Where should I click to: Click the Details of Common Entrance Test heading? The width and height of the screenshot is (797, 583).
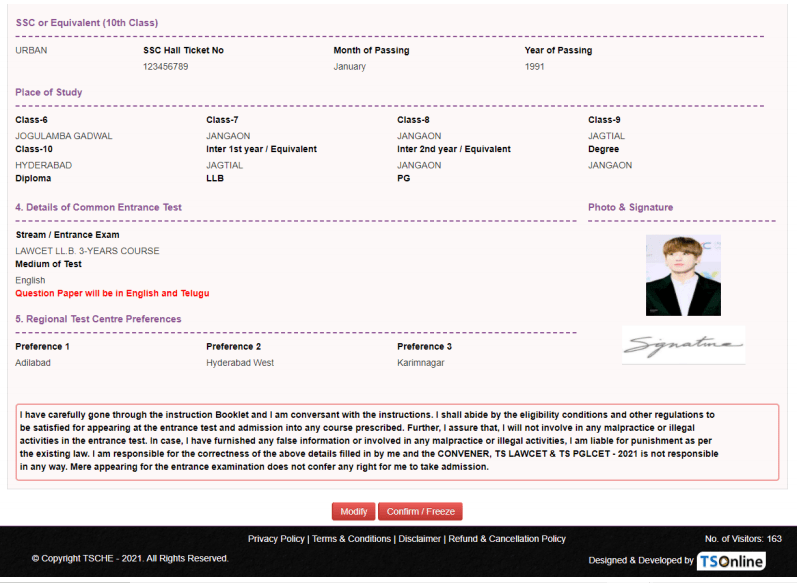click(98, 207)
